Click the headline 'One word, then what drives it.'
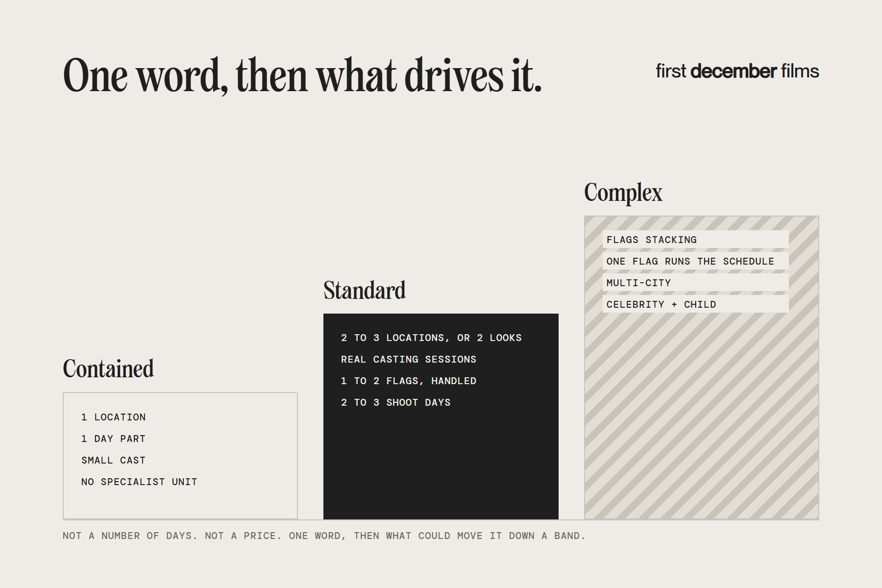882x588 pixels. coord(302,75)
